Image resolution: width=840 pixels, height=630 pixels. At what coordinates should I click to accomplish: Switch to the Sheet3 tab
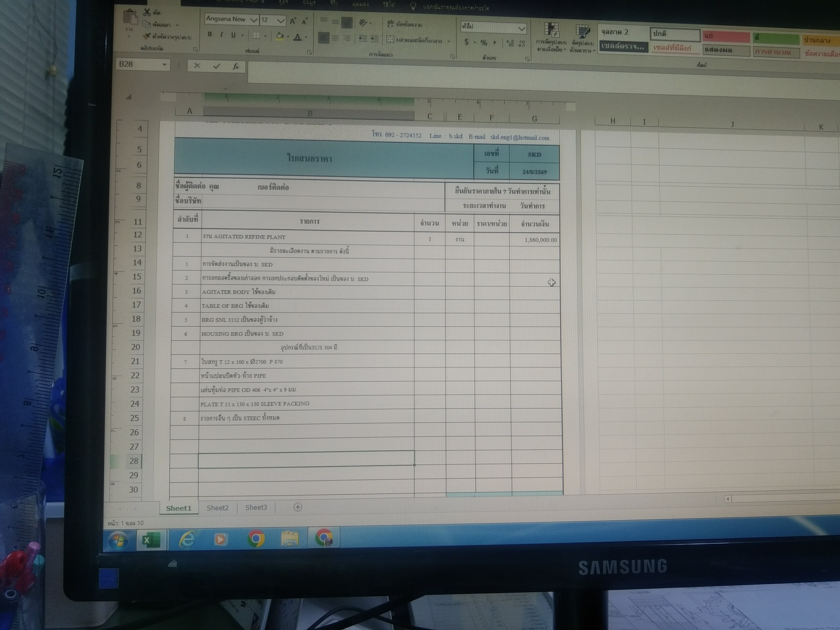(256, 507)
